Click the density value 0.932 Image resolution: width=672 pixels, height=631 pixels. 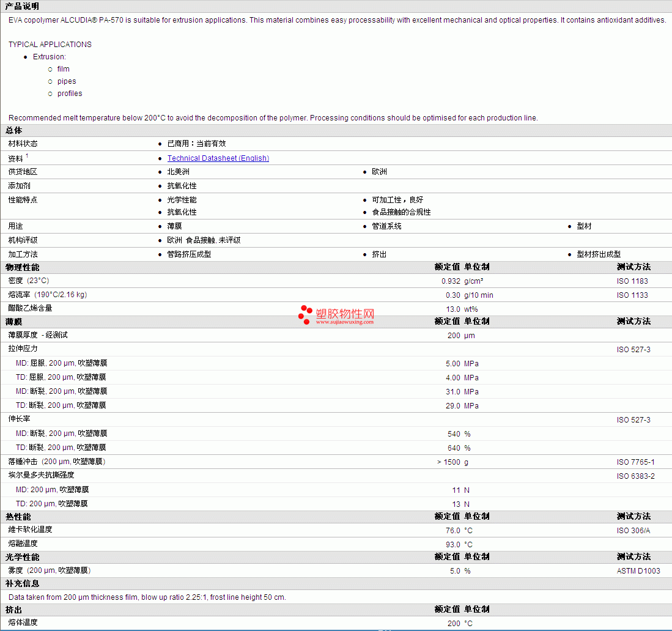pyautogui.click(x=451, y=281)
